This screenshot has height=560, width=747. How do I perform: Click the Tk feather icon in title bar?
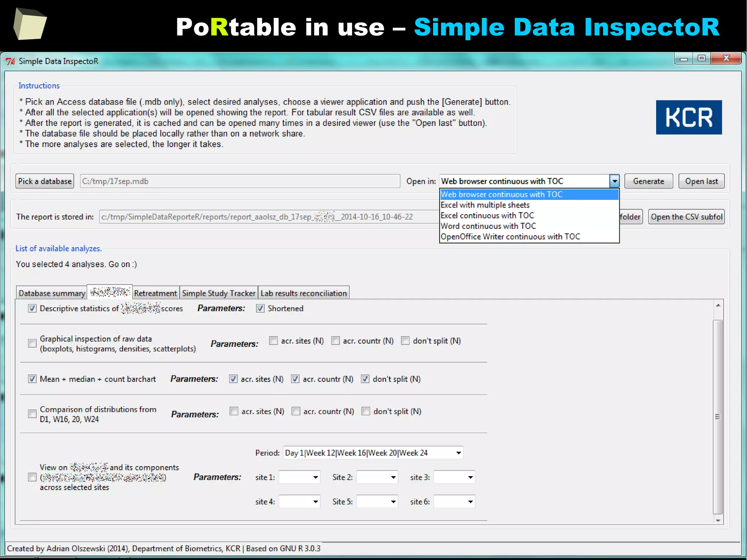point(11,61)
